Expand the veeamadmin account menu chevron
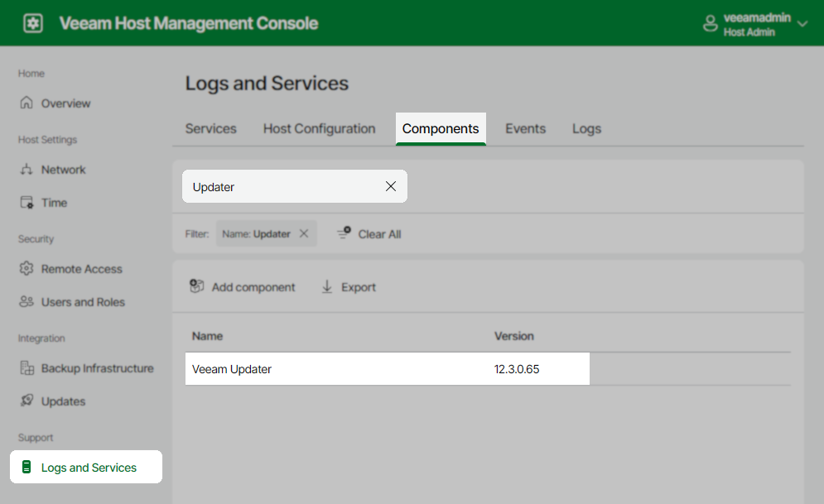 tap(802, 24)
